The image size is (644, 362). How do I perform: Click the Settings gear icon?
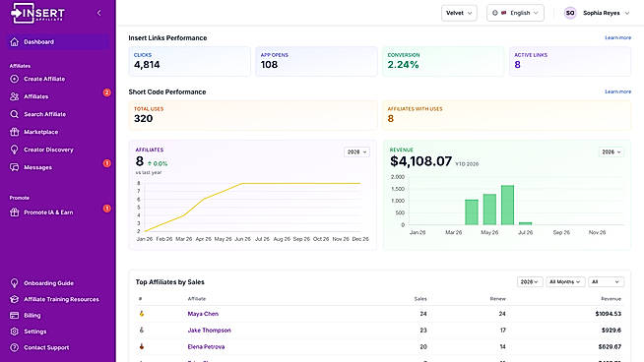[15, 332]
